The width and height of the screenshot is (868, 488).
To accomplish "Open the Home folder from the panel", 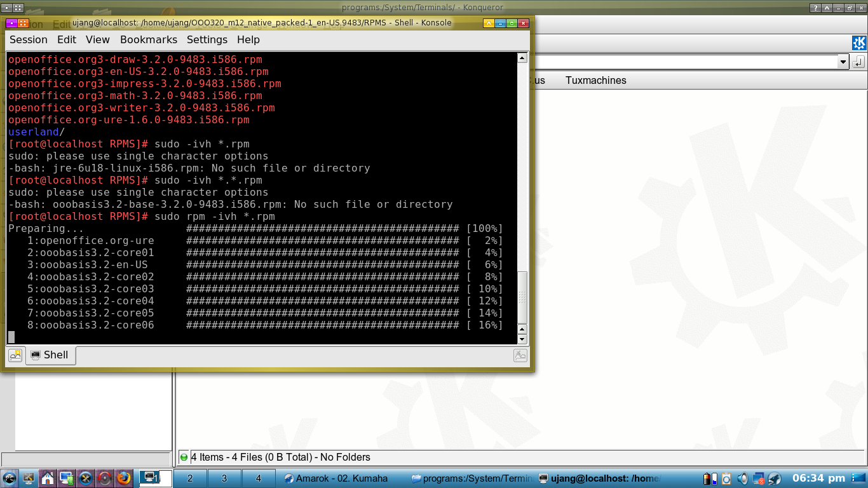I will tap(48, 478).
